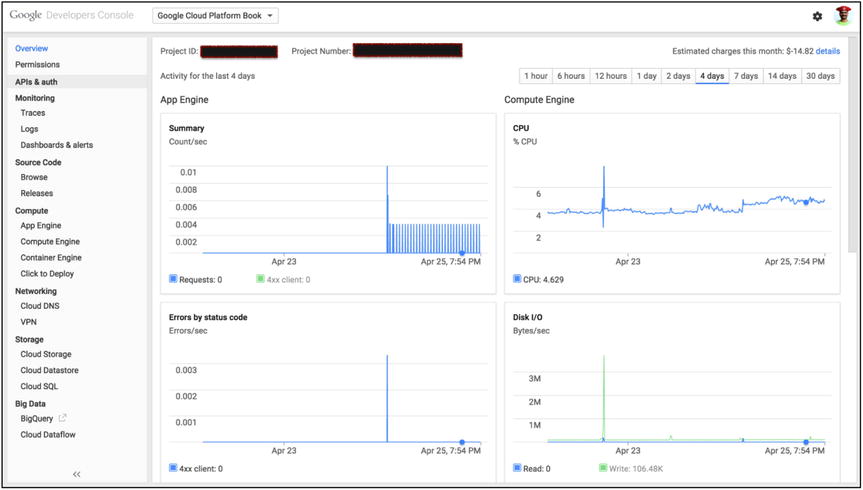
Task: Click the App Engine heading above charts
Action: 184,100
